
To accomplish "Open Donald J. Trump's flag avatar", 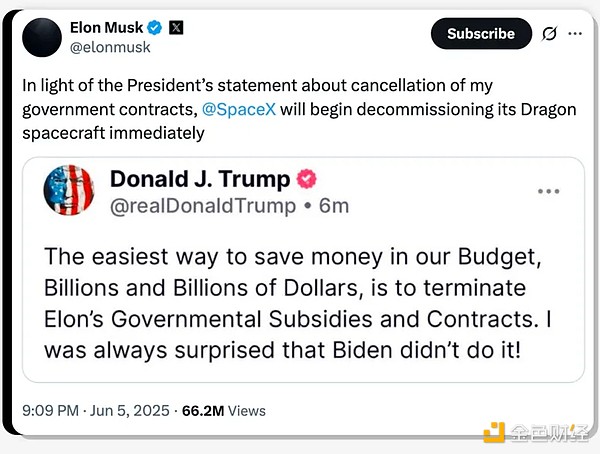I will 69,190.
